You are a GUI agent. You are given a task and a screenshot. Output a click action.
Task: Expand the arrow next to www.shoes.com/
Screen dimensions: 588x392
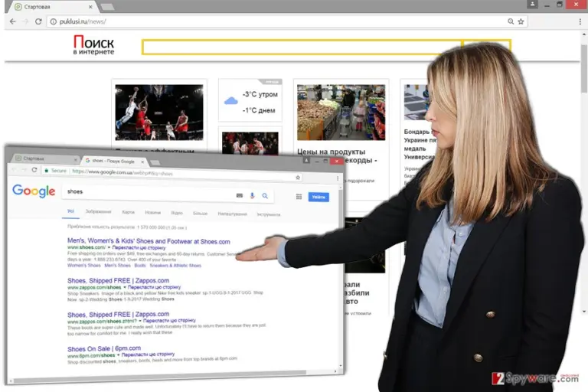109,247
